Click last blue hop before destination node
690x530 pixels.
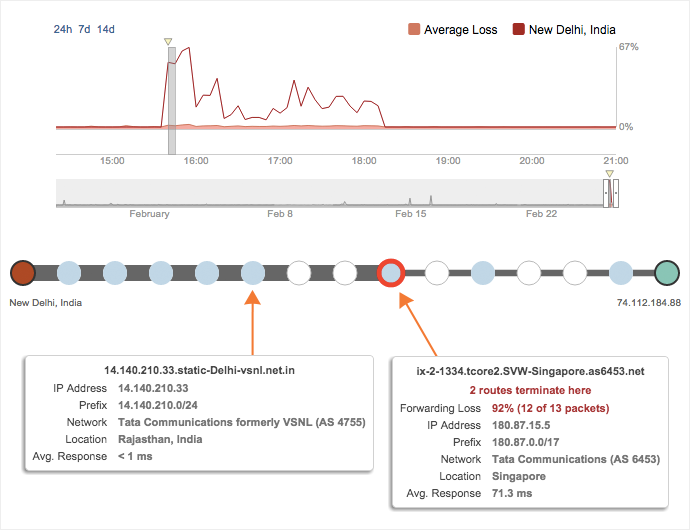click(621, 271)
